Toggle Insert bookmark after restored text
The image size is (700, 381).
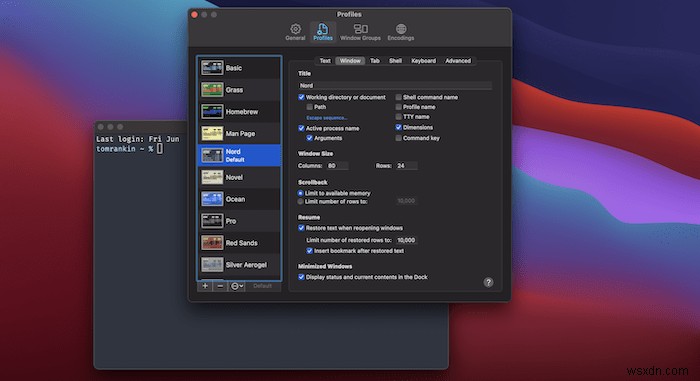[x=309, y=251]
